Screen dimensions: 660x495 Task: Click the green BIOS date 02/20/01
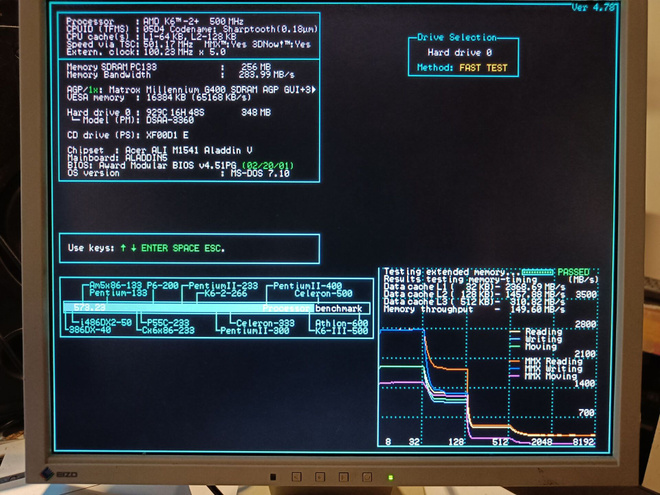point(268,165)
